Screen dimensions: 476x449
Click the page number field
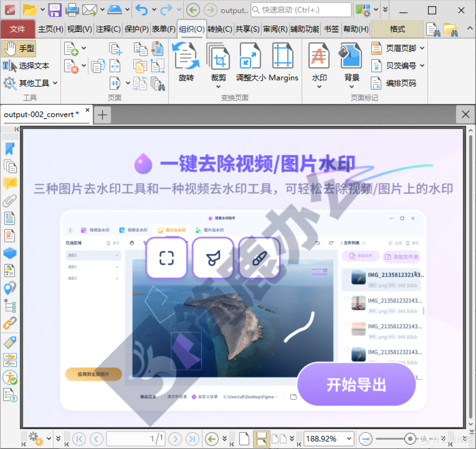(136, 439)
